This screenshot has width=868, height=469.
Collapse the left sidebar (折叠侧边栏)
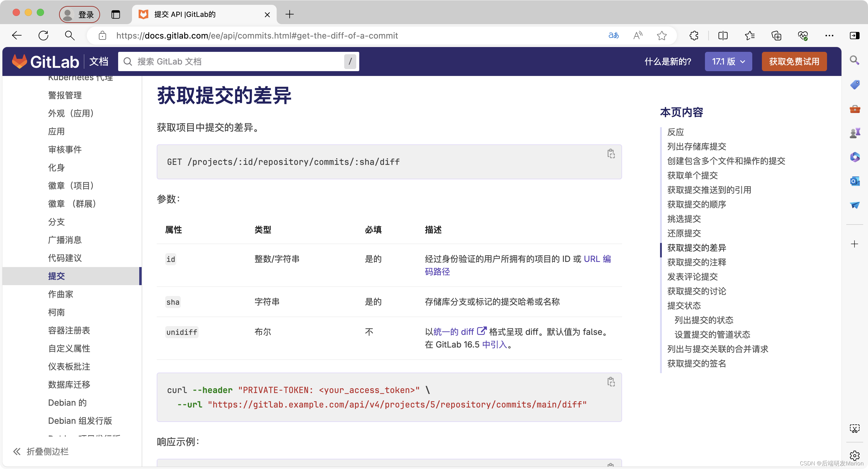point(40,451)
